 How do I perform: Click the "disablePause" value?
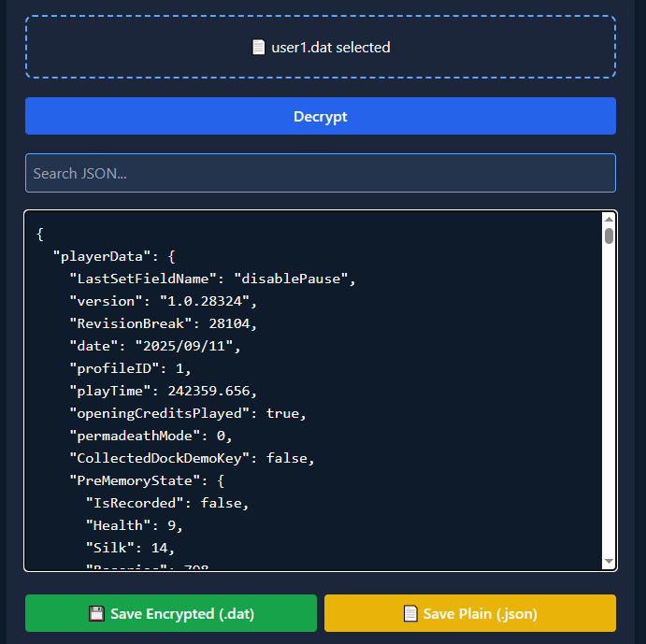(x=291, y=279)
